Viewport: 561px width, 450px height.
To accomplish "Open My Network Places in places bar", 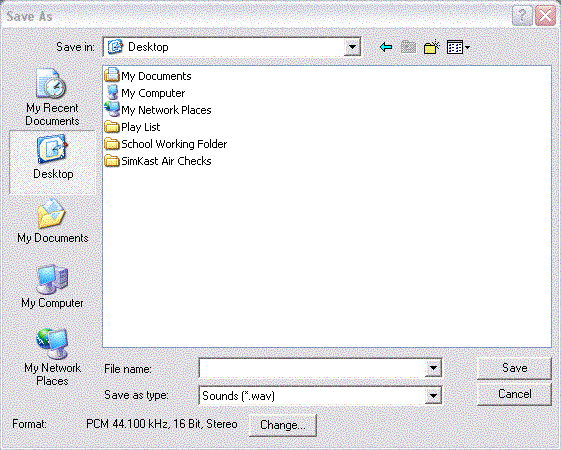I will click(x=53, y=357).
